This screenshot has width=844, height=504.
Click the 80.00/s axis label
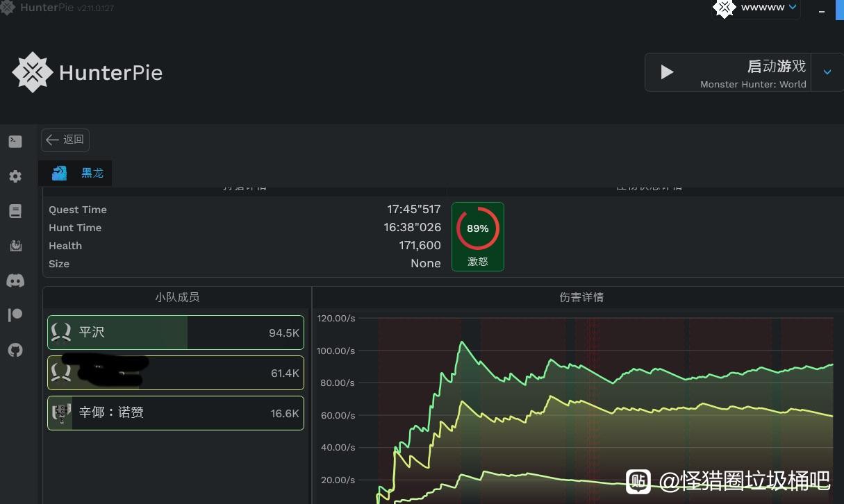(338, 383)
